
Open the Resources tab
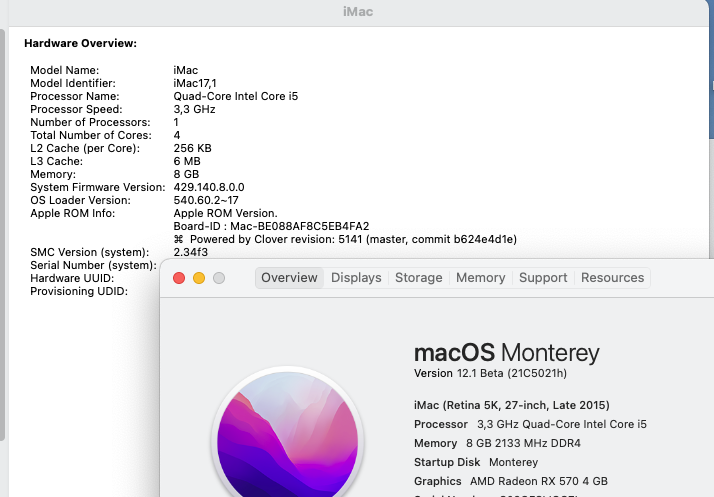coord(612,278)
